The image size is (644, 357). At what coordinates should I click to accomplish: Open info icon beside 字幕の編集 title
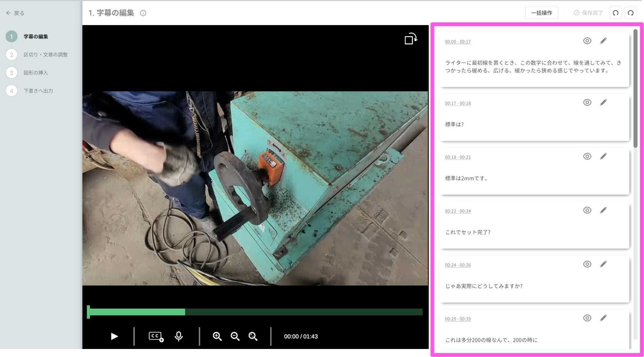[143, 13]
